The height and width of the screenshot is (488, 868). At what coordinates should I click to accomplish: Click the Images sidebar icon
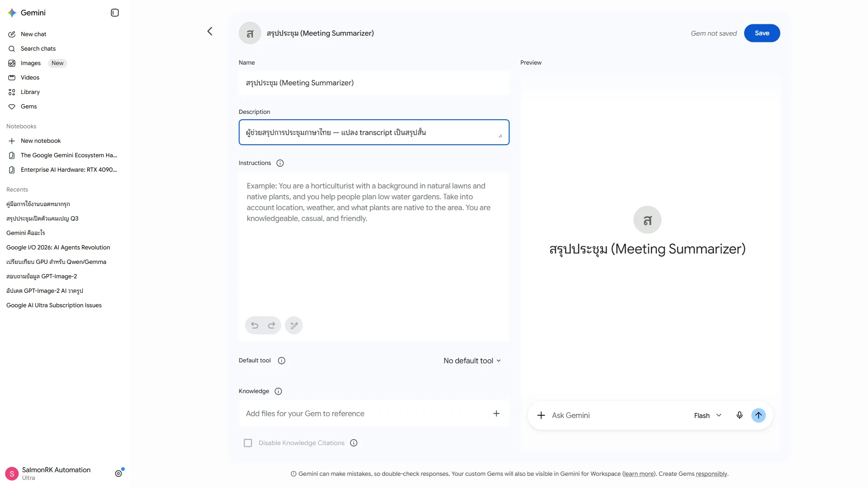coord(12,63)
